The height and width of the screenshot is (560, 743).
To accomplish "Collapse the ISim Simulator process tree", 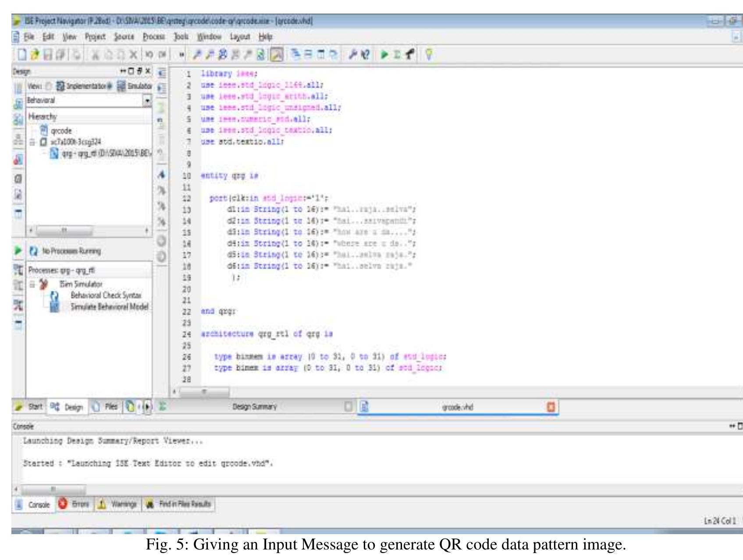I will 32,284.
